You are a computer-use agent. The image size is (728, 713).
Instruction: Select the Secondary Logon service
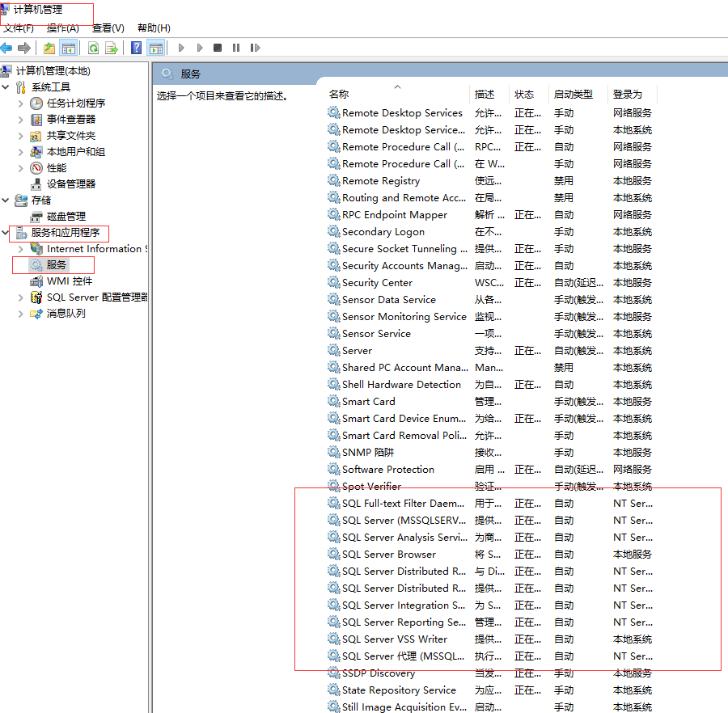(490, 231)
